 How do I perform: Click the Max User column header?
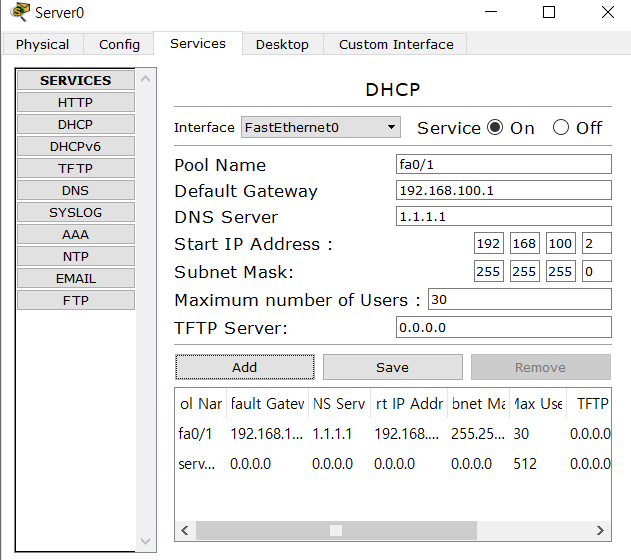538,404
